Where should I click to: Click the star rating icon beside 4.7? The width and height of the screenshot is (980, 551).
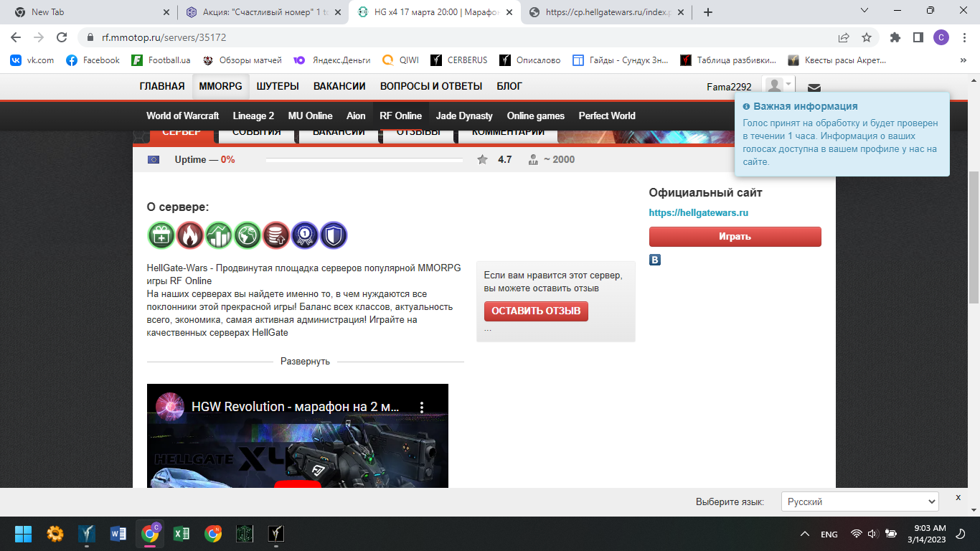tap(483, 159)
